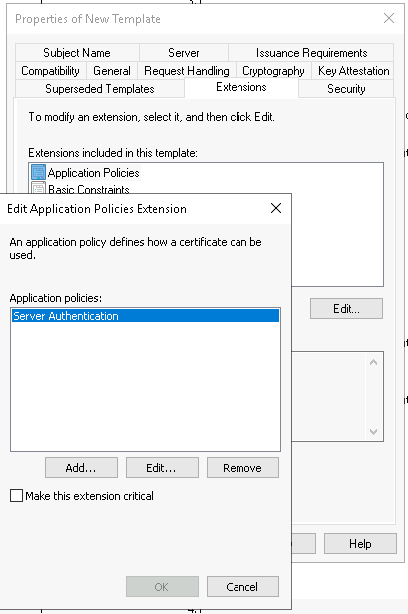Click the description box scroll up arrow
The image size is (408, 614).
coord(373,362)
